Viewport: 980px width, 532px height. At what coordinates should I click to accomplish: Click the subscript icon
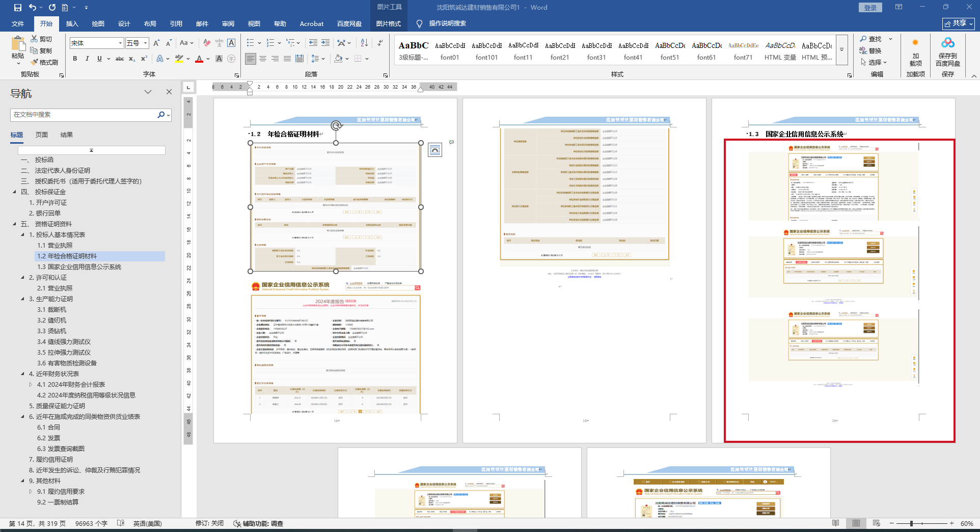click(x=132, y=59)
